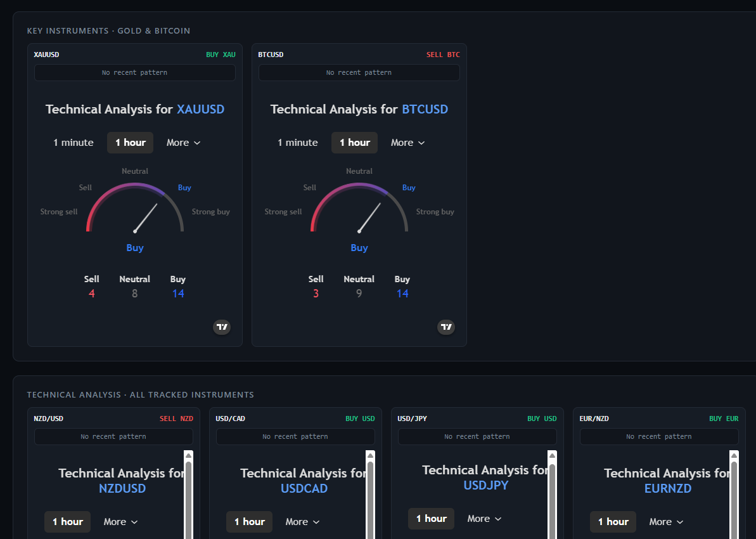756x539 pixels.
Task: Select 1 hour timeframe for BTCUSD
Action: click(354, 143)
